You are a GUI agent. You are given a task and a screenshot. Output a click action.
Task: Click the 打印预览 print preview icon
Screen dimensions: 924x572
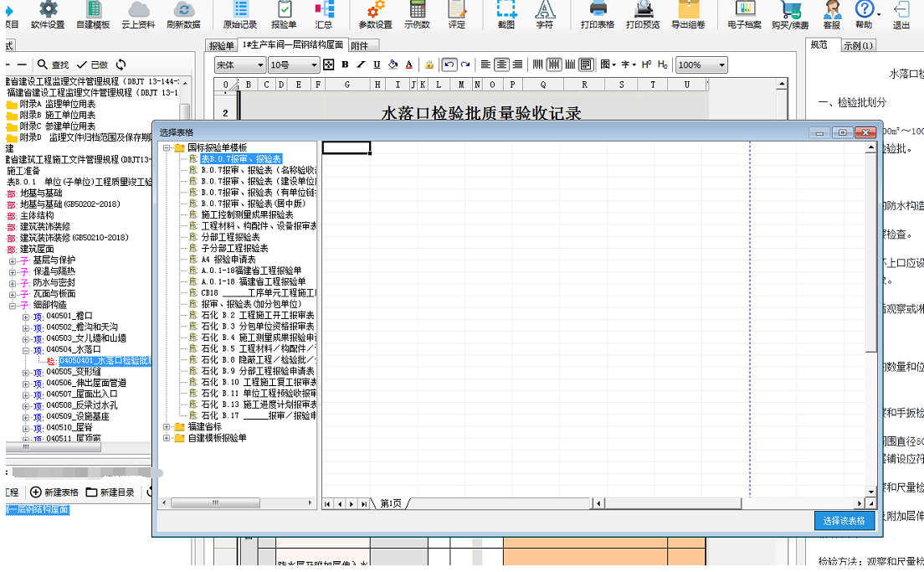point(644,15)
